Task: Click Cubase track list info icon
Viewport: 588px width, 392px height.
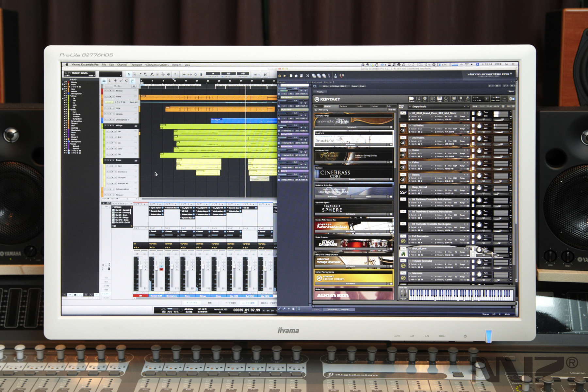Action: point(110,81)
